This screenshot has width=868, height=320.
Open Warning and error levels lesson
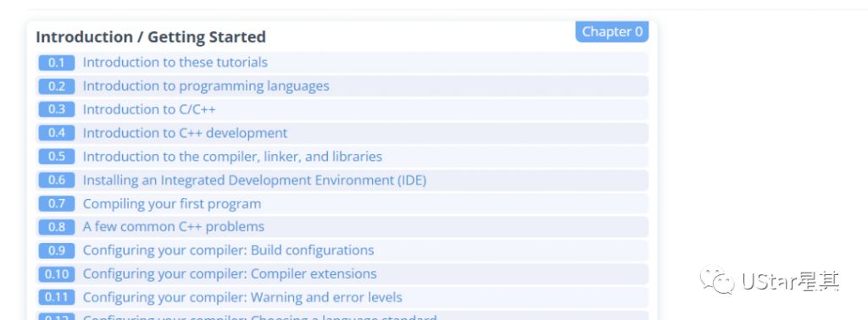(242, 297)
